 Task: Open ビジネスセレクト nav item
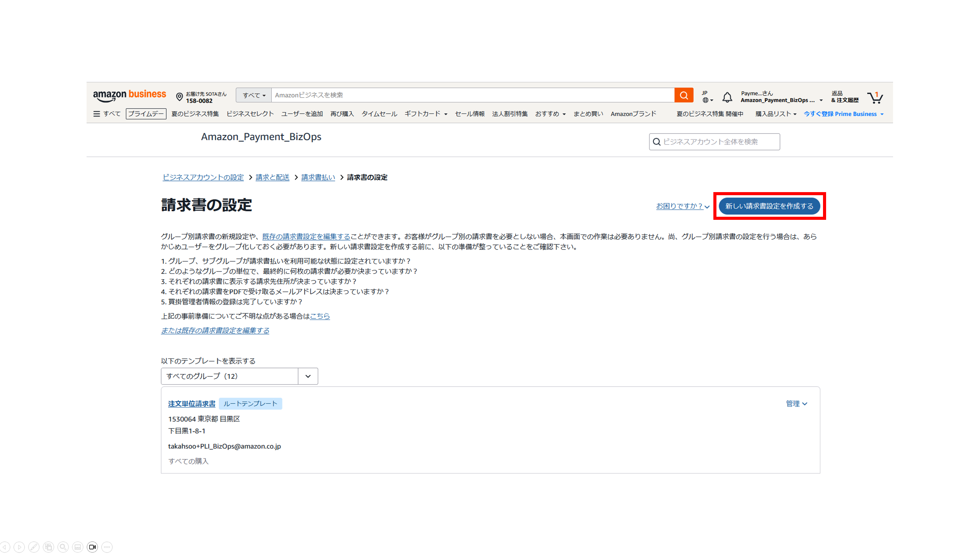pos(250,114)
